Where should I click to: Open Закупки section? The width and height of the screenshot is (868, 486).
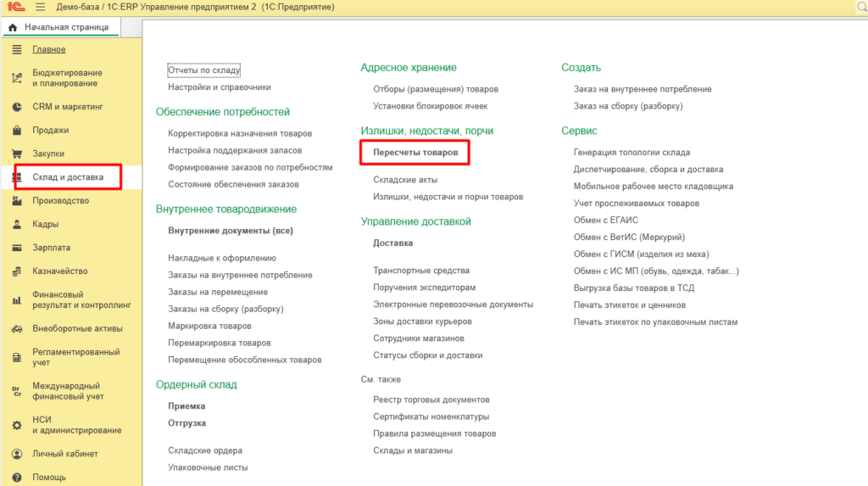click(48, 154)
